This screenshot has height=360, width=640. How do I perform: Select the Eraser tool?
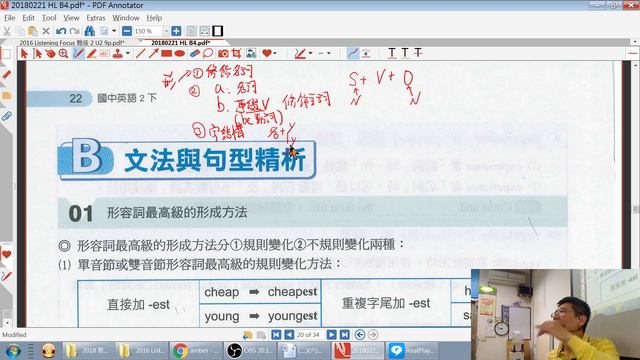pos(195,53)
